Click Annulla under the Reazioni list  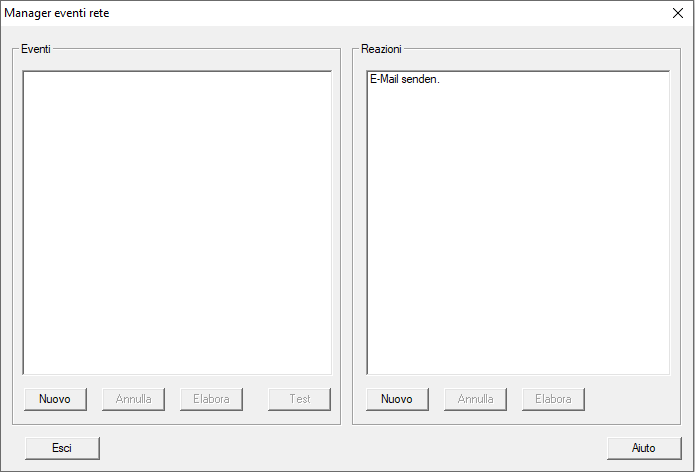pos(475,399)
